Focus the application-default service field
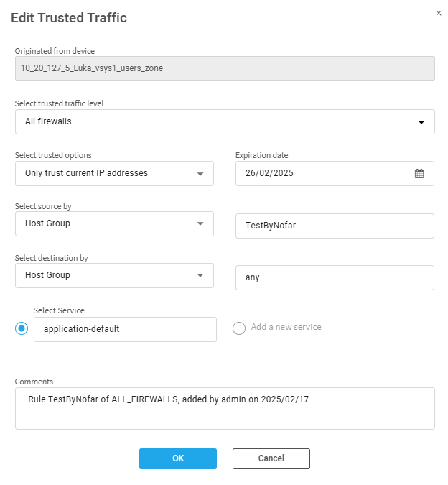This screenshot has width=448, height=485. click(x=124, y=329)
